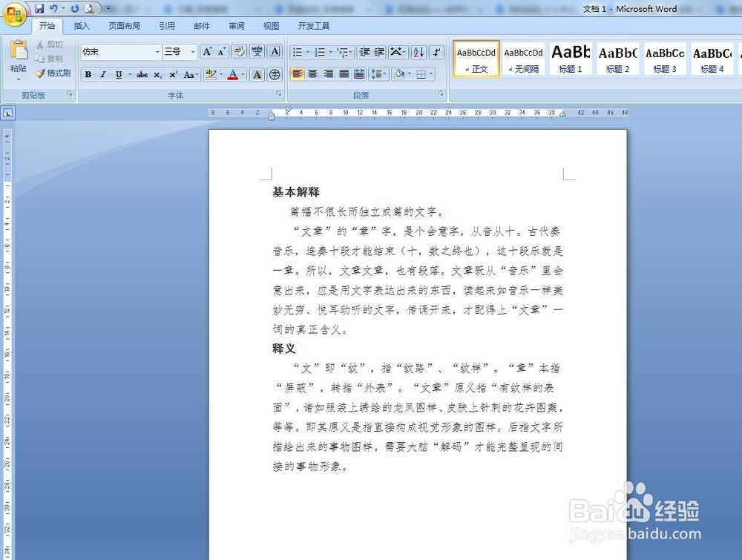Apply character shading with gray A
The width and height of the screenshot is (742, 560).
tap(257, 75)
